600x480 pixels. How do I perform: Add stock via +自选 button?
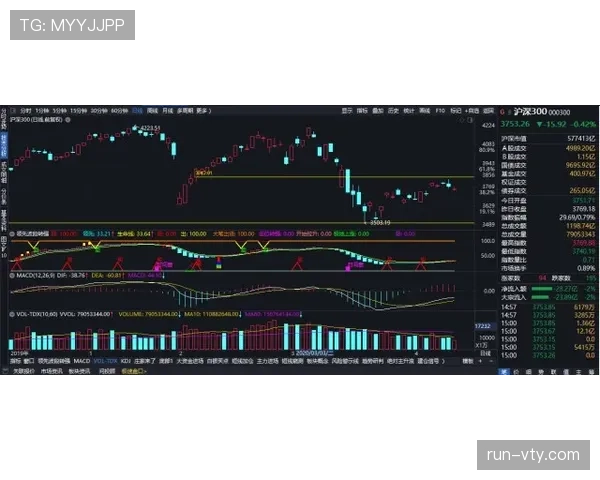tap(472, 111)
